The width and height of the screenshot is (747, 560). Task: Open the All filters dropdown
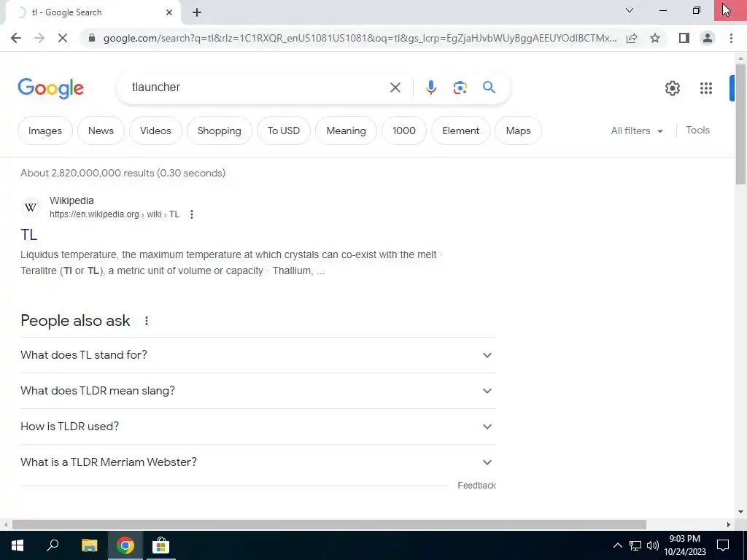637,131
